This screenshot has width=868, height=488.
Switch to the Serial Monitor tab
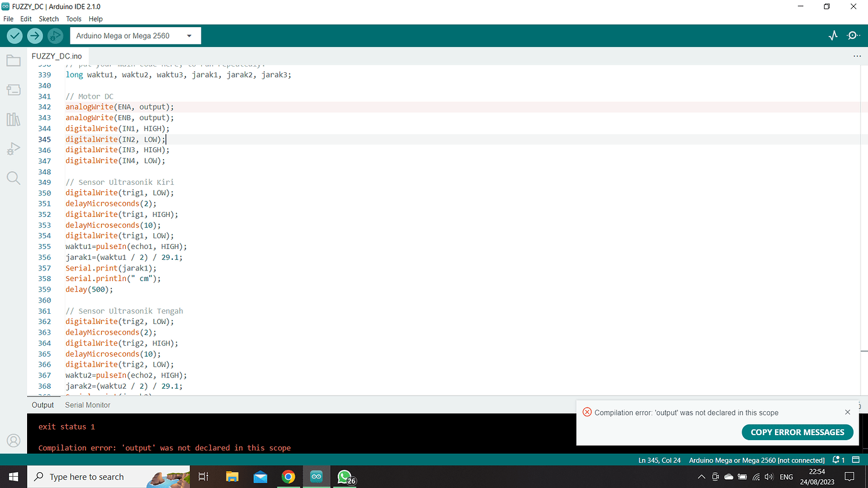(87, 405)
